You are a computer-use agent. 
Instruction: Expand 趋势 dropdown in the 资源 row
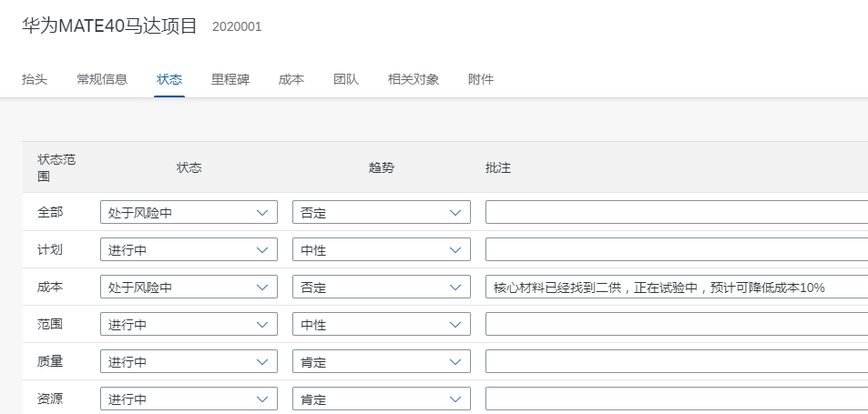coord(382,399)
